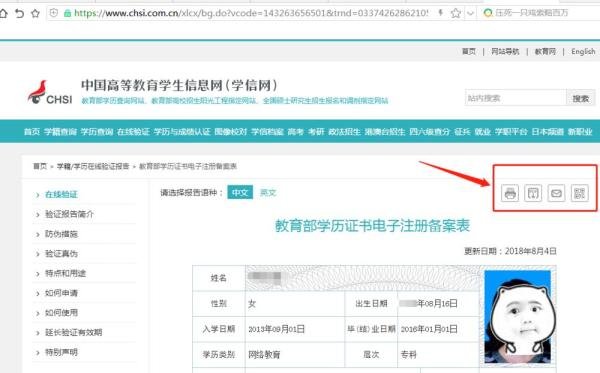Select 图像校对 in navigation bar

(x=231, y=132)
